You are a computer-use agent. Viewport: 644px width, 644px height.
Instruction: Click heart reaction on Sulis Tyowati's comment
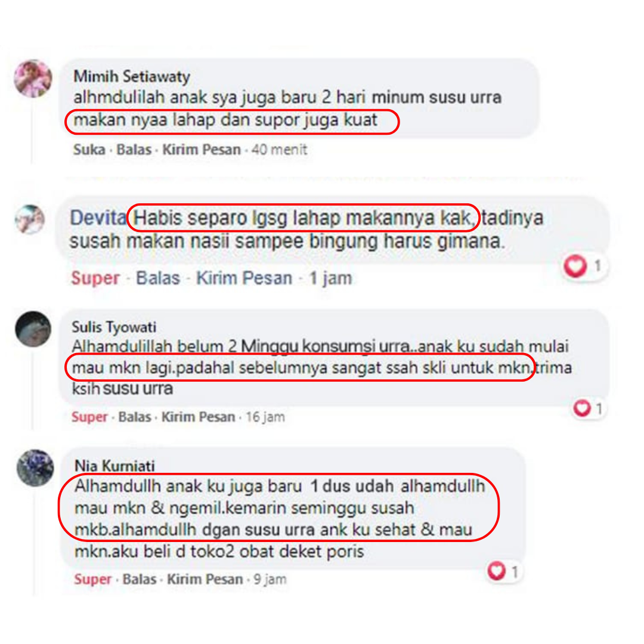point(582,408)
